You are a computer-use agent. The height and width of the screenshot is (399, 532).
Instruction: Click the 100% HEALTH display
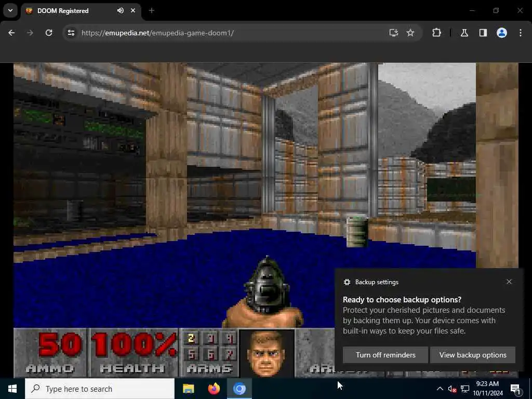133,353
